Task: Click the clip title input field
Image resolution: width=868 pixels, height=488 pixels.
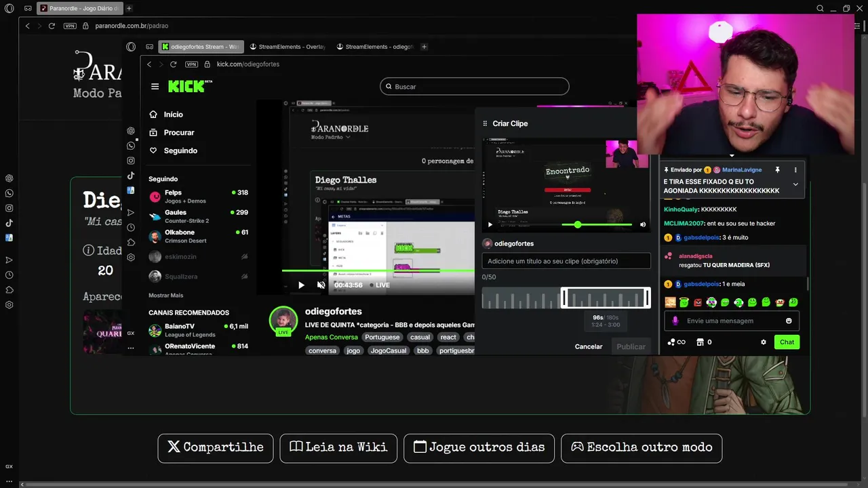Action: point(566,261)
